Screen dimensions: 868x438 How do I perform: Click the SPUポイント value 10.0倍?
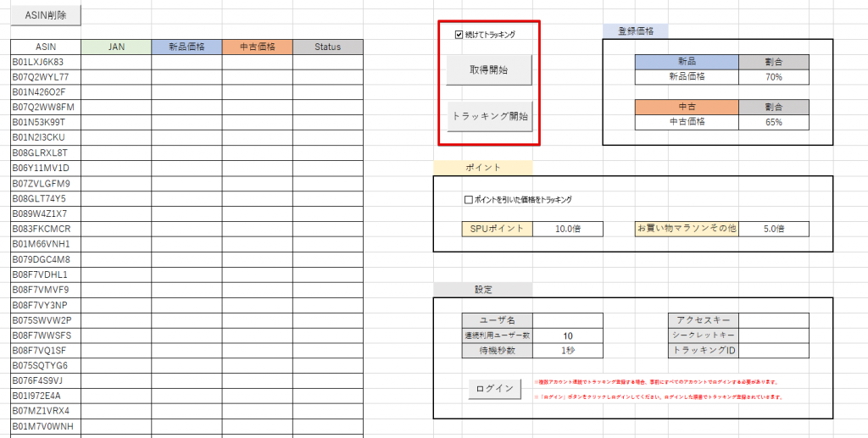(x=568, y=229)
